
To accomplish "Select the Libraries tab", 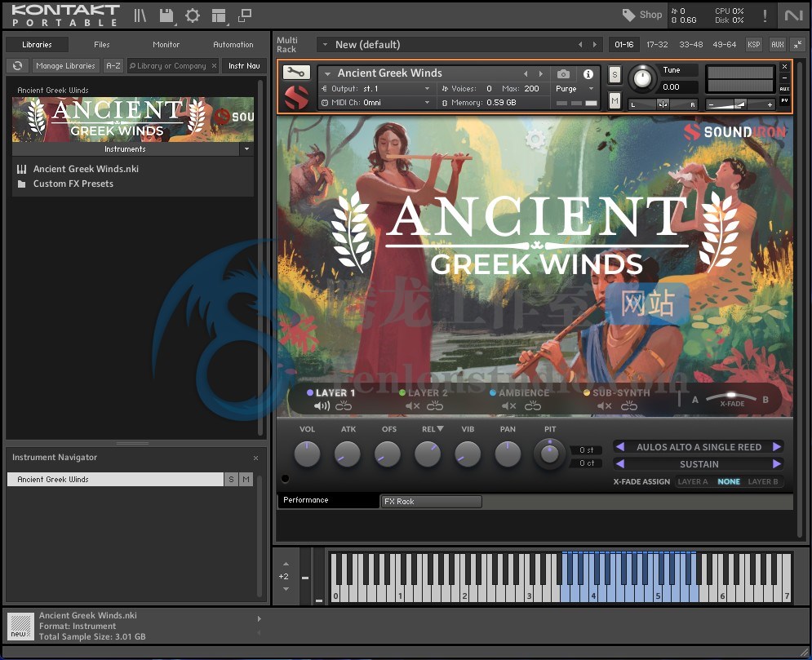I will [38, 45].
